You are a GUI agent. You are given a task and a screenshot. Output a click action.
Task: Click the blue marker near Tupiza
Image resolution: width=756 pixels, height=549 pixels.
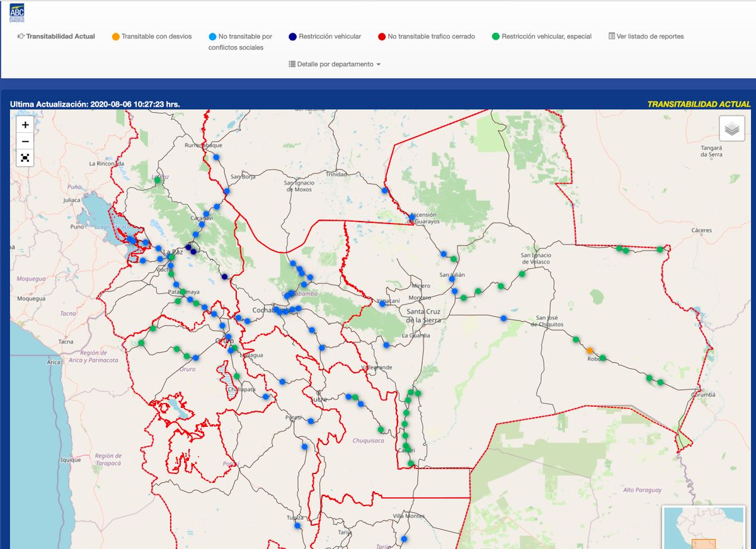coord(297,525)
